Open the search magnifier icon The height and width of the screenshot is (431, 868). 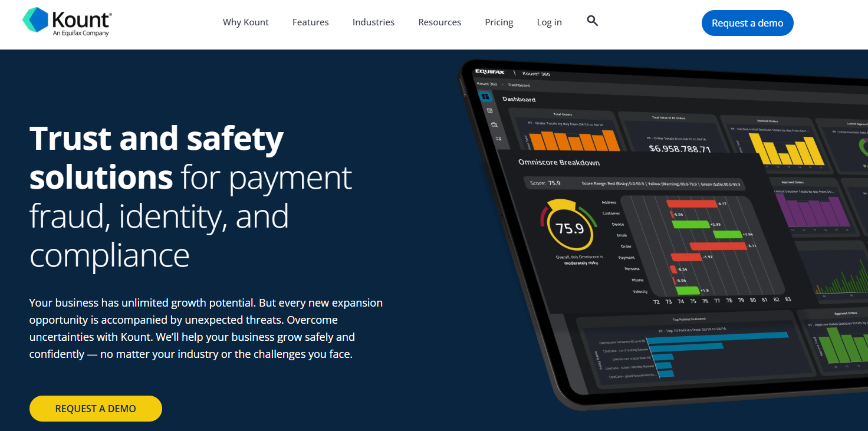pyautogui.click(x=593, y=21)
